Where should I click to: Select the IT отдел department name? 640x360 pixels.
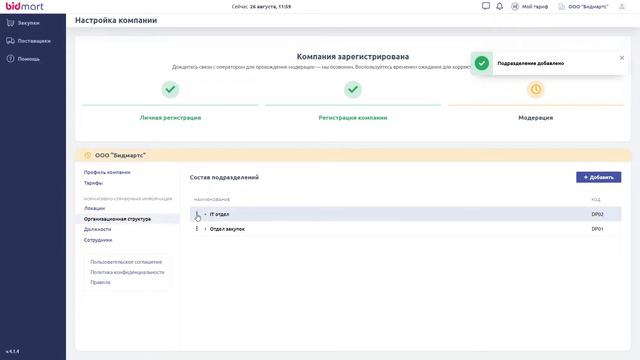(219, 214)
